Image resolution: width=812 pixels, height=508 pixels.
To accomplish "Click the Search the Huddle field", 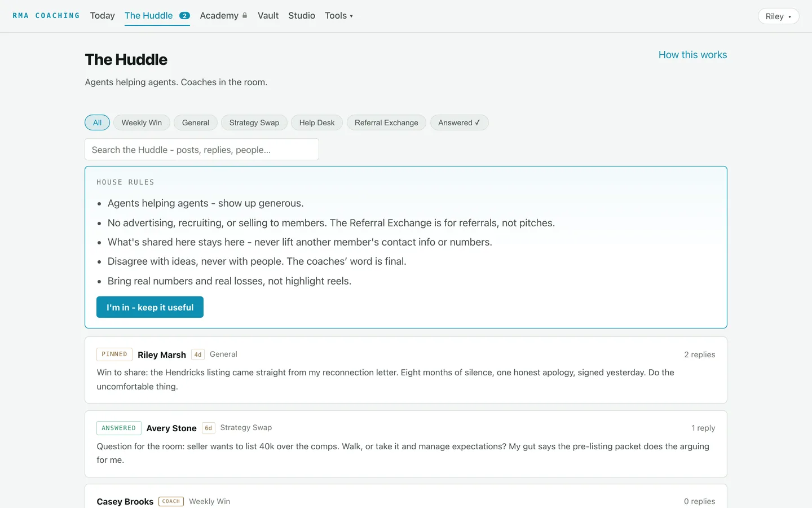I will 202,150.
